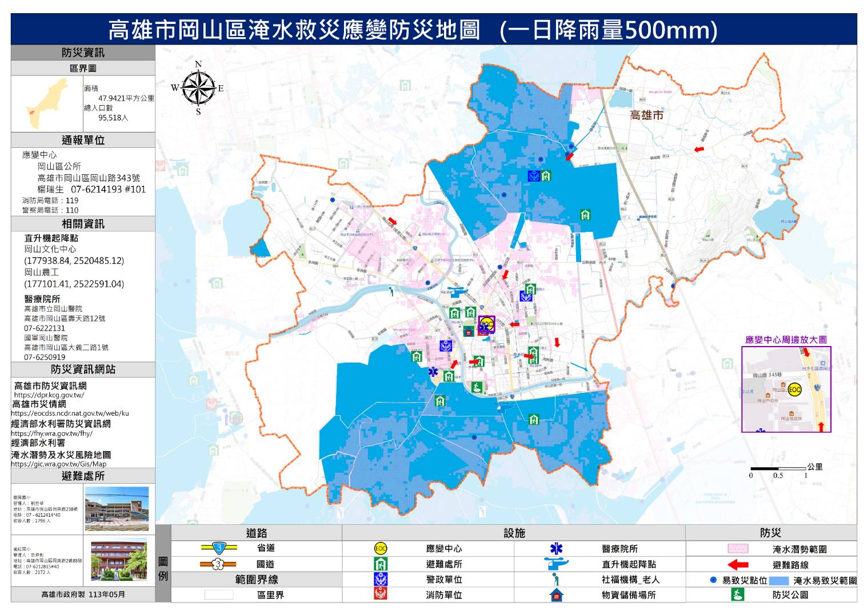Screen dimensions: 868x615
Task: Click the 物資儲備場所 house icon in legend
Action: coord(556,594)
